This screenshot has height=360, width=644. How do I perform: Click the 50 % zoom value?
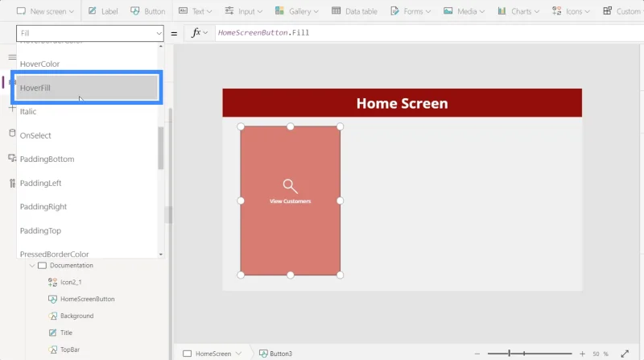coord(601,354)
